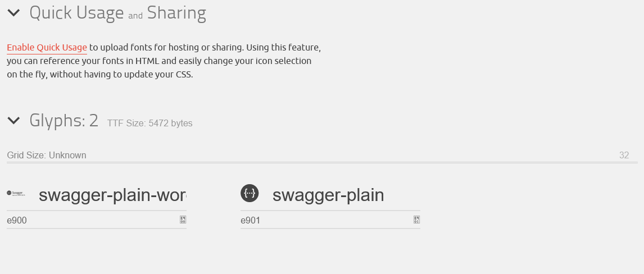Collapse the Quick Usage and Sharing section
The image size is (644, 274).
(13, 12)
